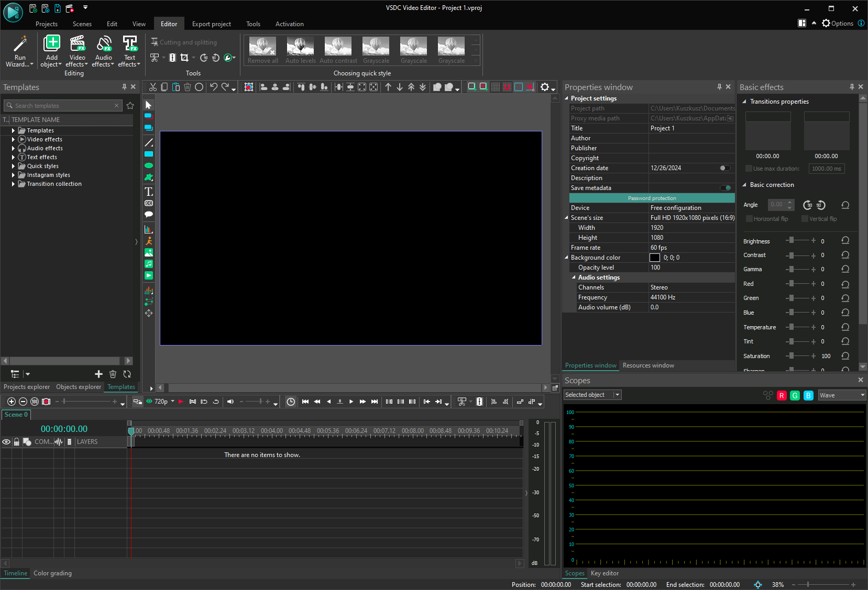
Task: Open the Wave scope type dropdown
Action: pos(842,395)
